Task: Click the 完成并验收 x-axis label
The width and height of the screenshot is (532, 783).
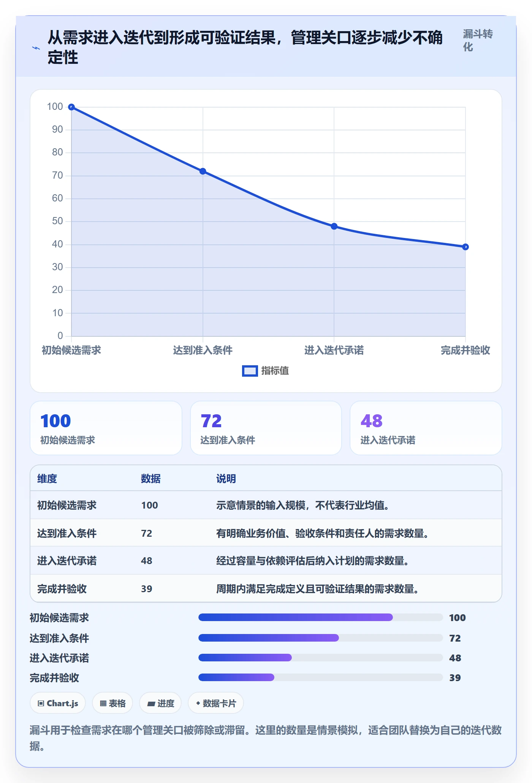Action: (465, 350)
